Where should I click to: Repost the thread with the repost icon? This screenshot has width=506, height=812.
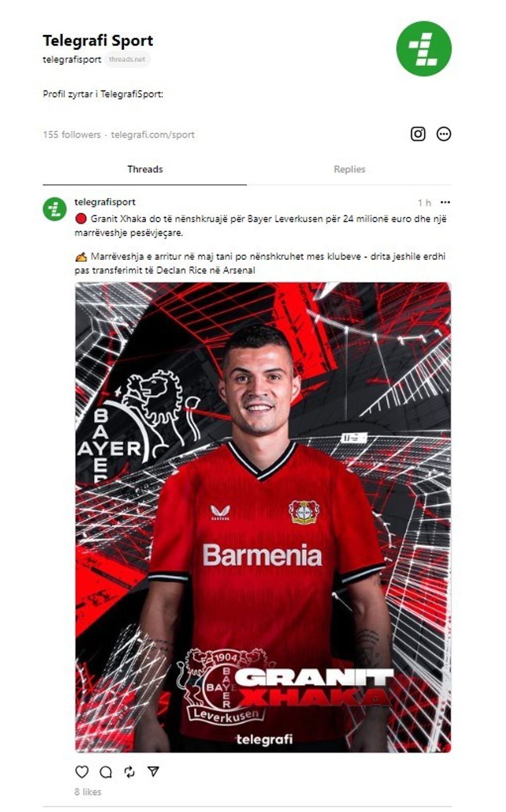tap(130, 772)
